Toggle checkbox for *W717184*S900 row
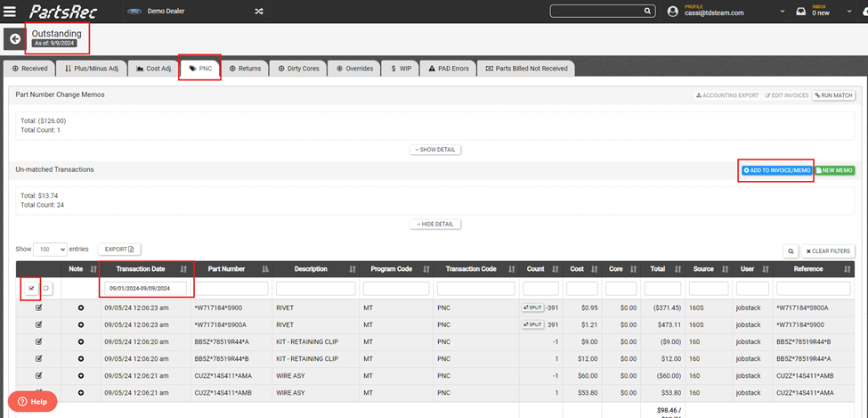868x418 pixels. click(x=39, y=307)
